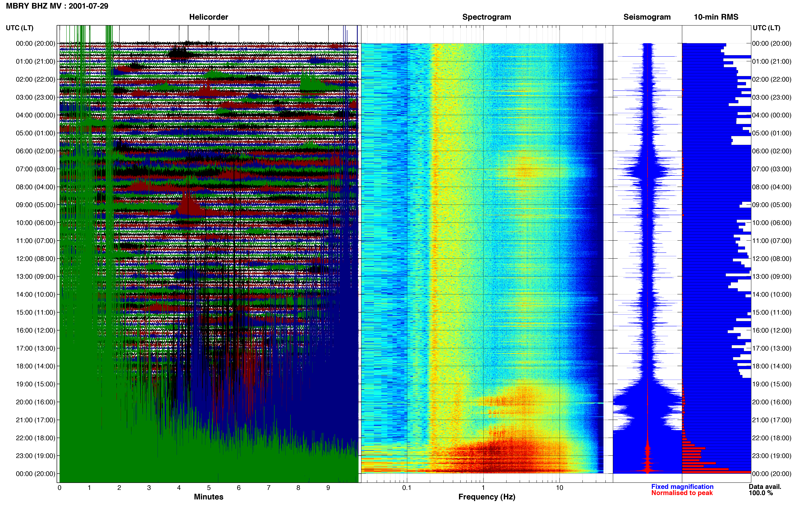Click spectrogram frequency tick label '0.1'
Image resolution: width=812 pixels, height=508 pixels.
[x=407, y=488]
